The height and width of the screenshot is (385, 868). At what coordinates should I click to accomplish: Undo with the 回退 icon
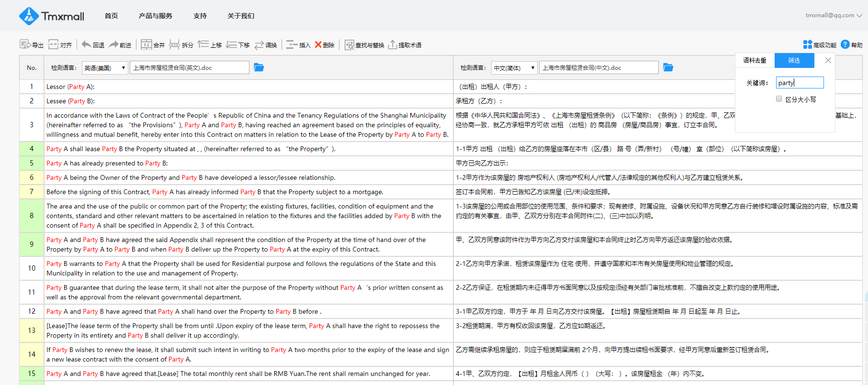[x=93, y=44]
